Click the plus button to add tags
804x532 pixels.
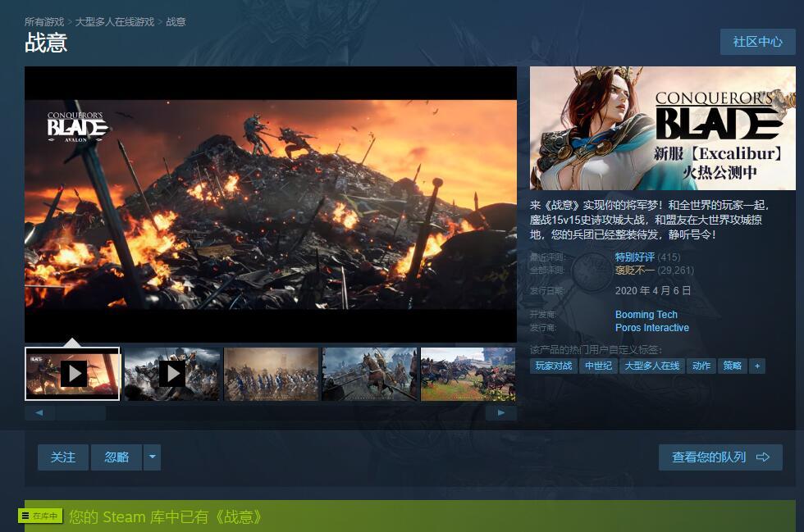click(757, 366)
